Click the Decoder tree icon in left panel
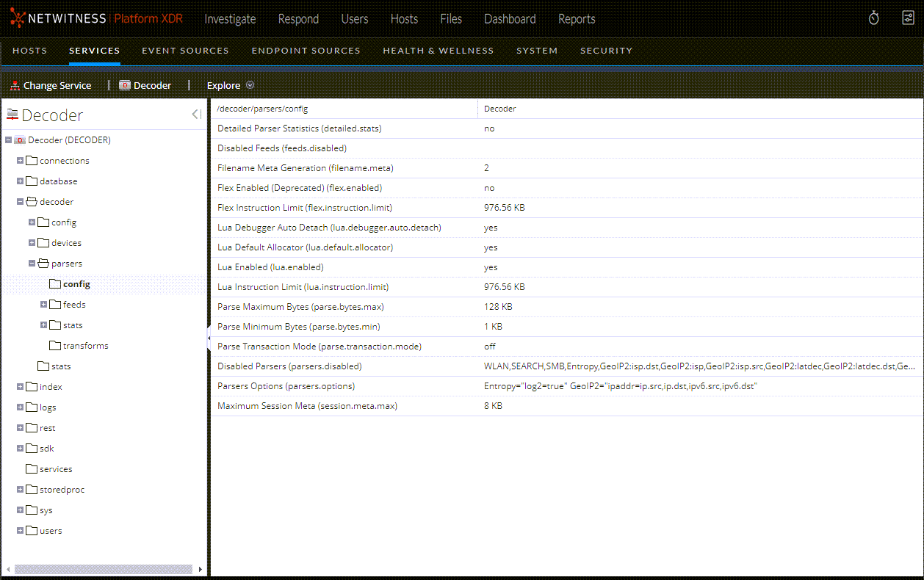Image resolution: width=924 pixels, height=580 pixels. [x=12, y=115]
